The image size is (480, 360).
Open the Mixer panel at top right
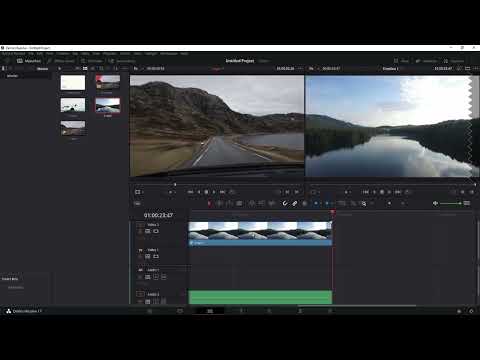tap(401, 61)
